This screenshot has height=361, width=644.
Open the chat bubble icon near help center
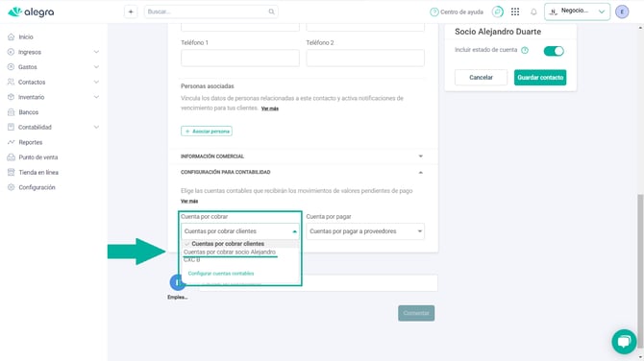click(x=498, y=12)
